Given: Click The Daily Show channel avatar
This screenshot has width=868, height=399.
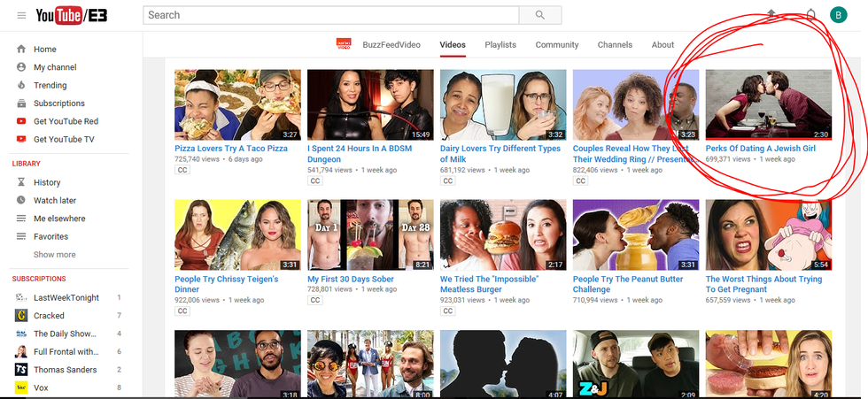Looking at the screenshot, I should pyautogui.click(x=21, y=334).
